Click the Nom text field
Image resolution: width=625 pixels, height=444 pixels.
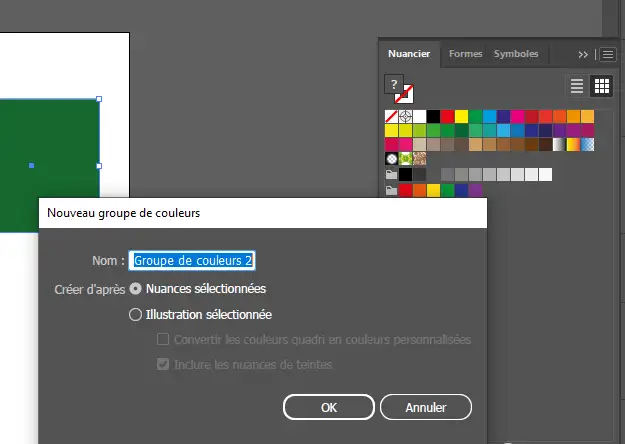[194, 260]
